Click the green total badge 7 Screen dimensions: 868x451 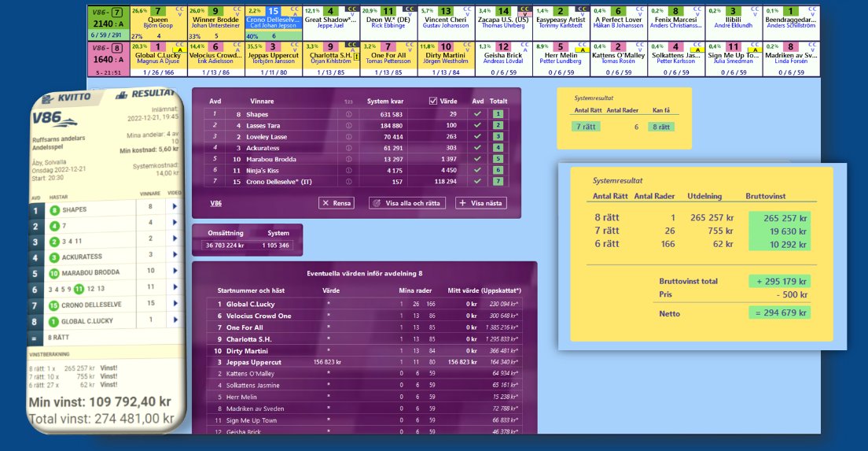[498, 181]
